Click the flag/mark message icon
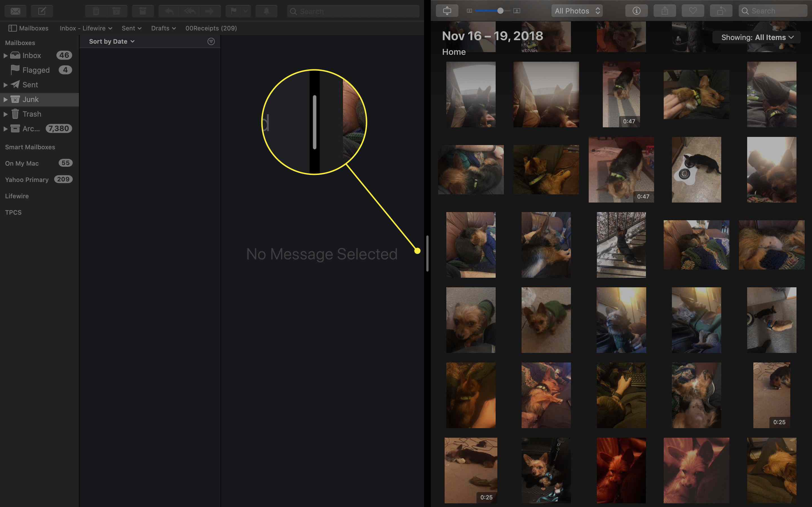The height and width of the screenshot is (507, 812). point(234,10)
